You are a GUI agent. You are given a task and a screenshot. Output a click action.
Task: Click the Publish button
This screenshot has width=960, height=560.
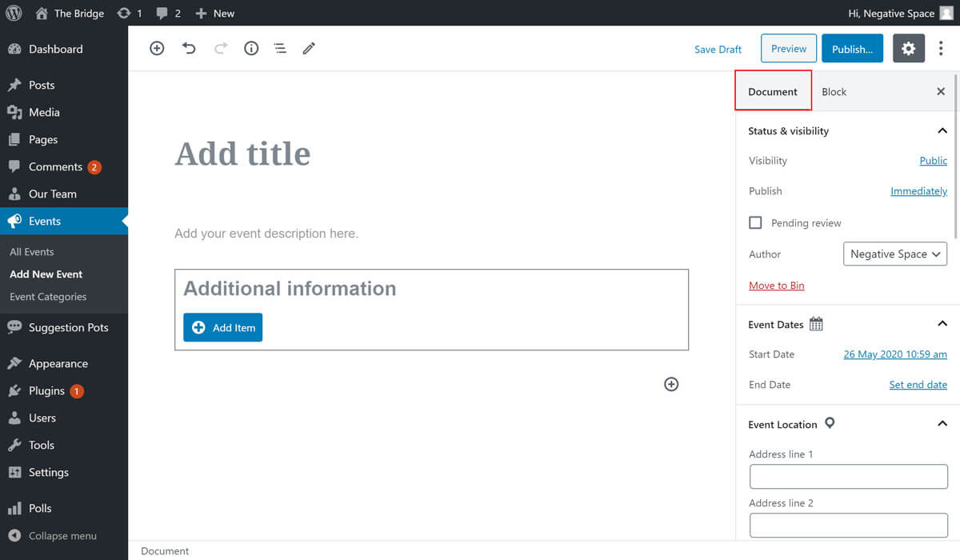[852, 49]
